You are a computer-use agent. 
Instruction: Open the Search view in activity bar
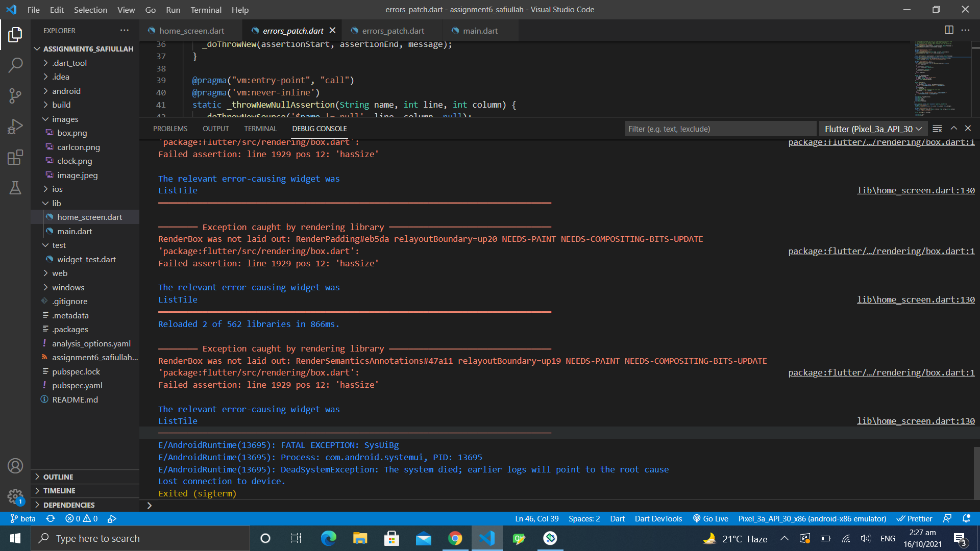coord(15,65)
